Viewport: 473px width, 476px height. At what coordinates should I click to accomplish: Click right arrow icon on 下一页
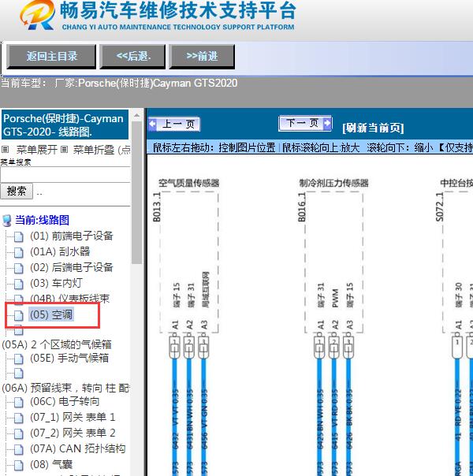click(x=327, y=123)
